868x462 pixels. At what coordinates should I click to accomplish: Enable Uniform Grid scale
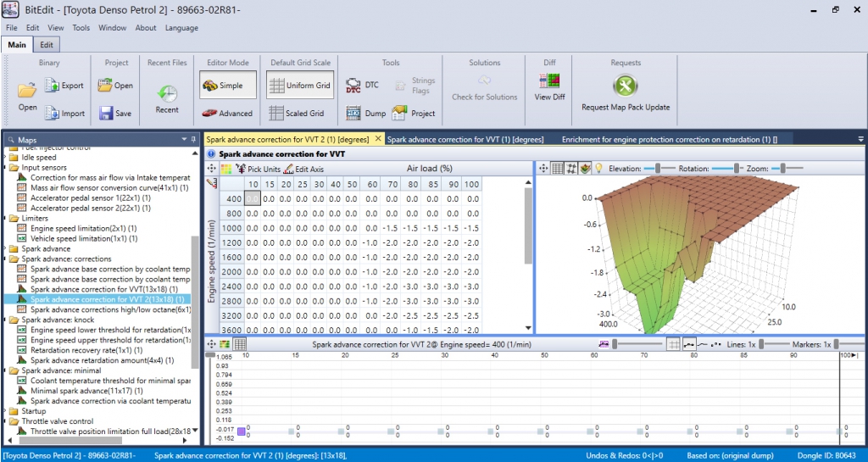point(300,86)
